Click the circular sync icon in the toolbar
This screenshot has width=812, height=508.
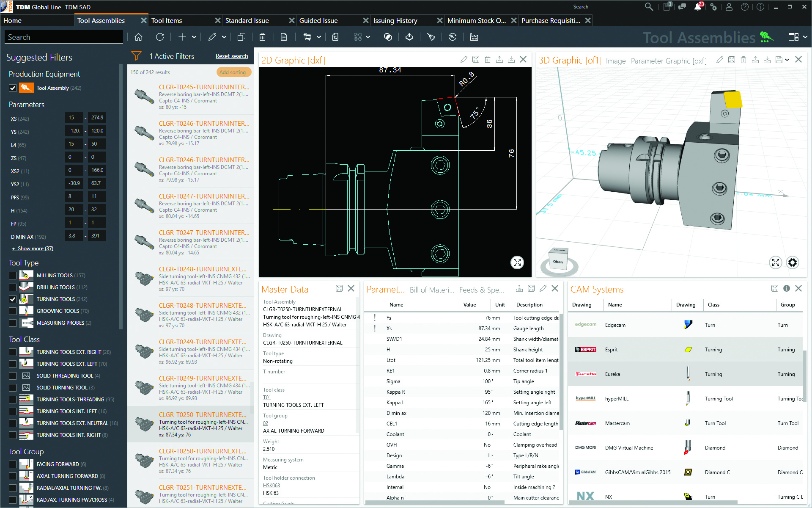452,37
